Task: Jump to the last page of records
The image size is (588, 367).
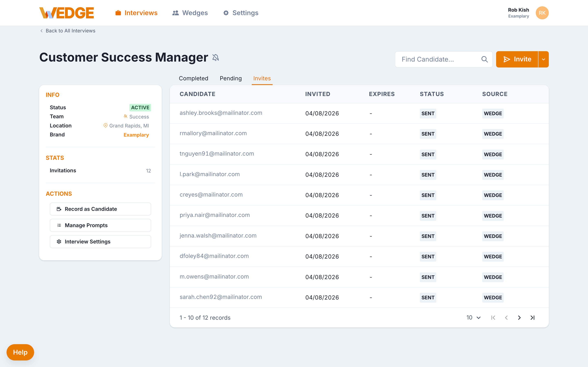Action: (532, 317)
